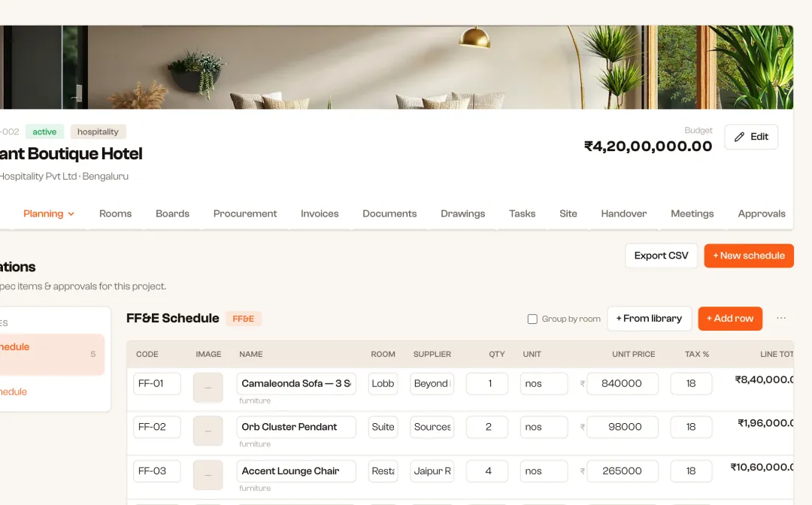Click the Beyond supplier field
Screen dimensions: 812x505
pyautogui.click(x=432, y=383)
